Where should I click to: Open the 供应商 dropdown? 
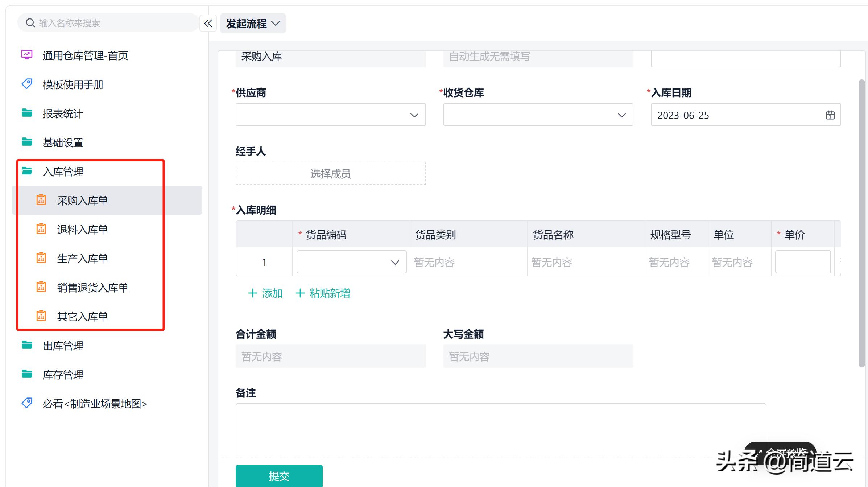(x=414, y=115)
